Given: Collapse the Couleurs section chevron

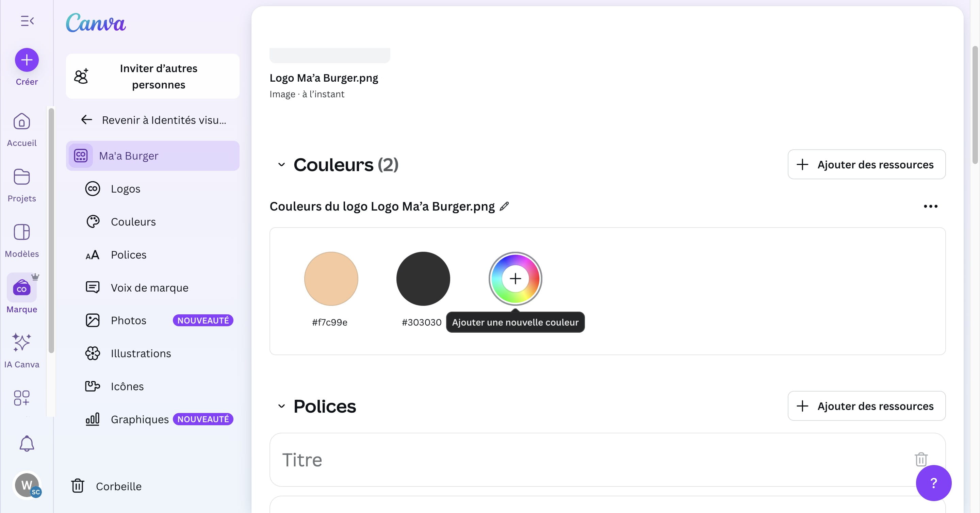Looking at the screenshot, I should click(x=281, y=165).
